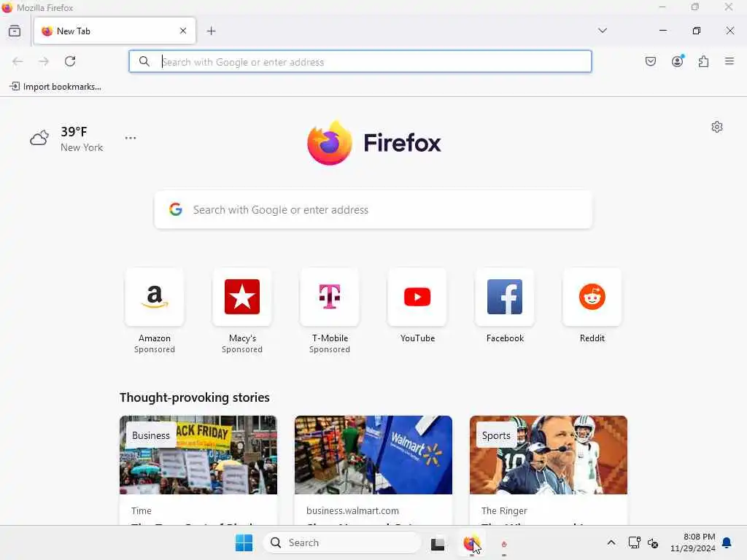The height and width of the screenshot is (560, 747).
Task: Expand the list all tabs chevron
Action: click(602, 31)
